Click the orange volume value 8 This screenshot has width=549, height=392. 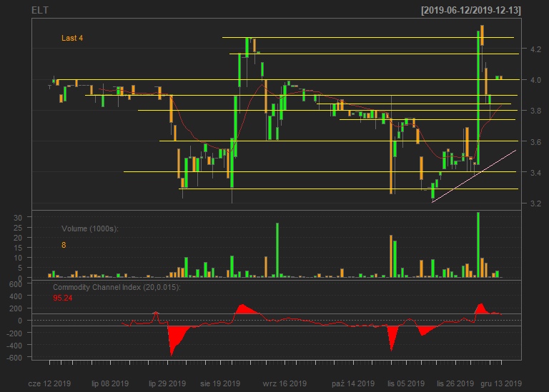pos(64,245)
